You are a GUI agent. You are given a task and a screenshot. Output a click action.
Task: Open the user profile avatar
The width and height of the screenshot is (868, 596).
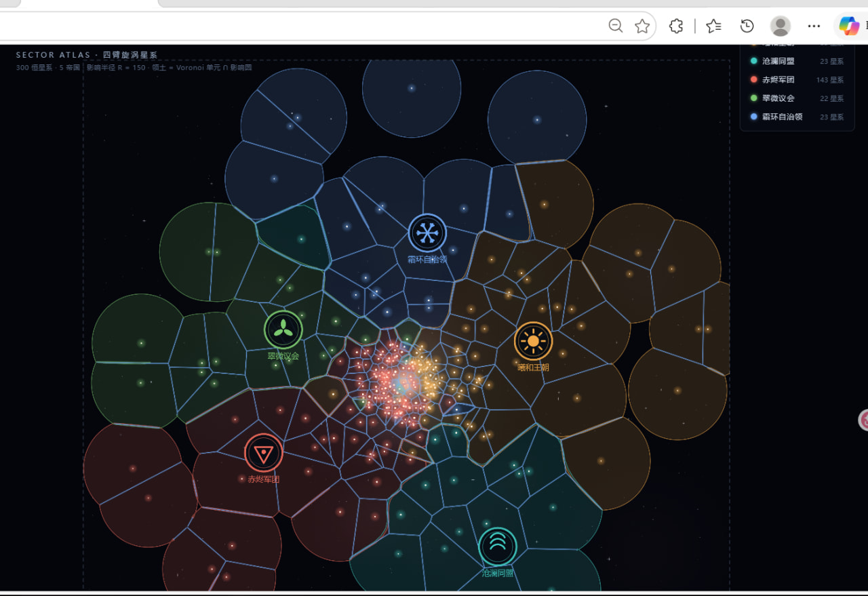pyautogui.click(x=781, y=26)
